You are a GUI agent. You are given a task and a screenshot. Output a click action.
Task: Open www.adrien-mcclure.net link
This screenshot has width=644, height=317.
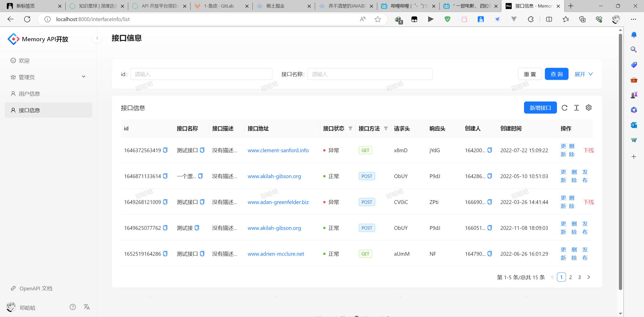(276, 254)
